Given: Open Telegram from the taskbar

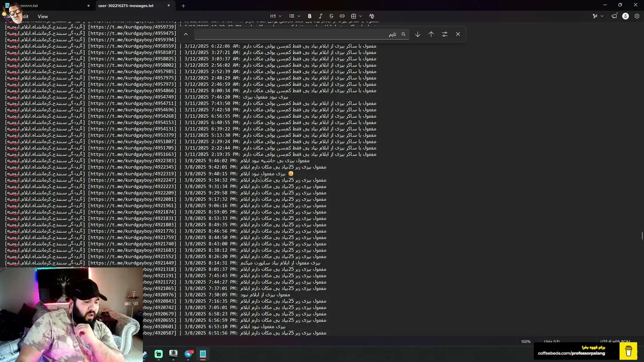Looking at the screenshot, I should (189, 354).
